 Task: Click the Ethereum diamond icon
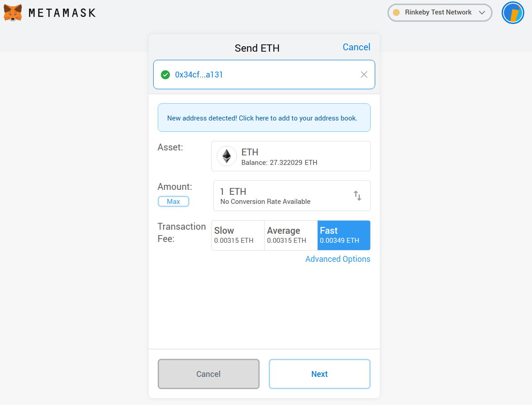pyautogui.click(x=227, y=156)
